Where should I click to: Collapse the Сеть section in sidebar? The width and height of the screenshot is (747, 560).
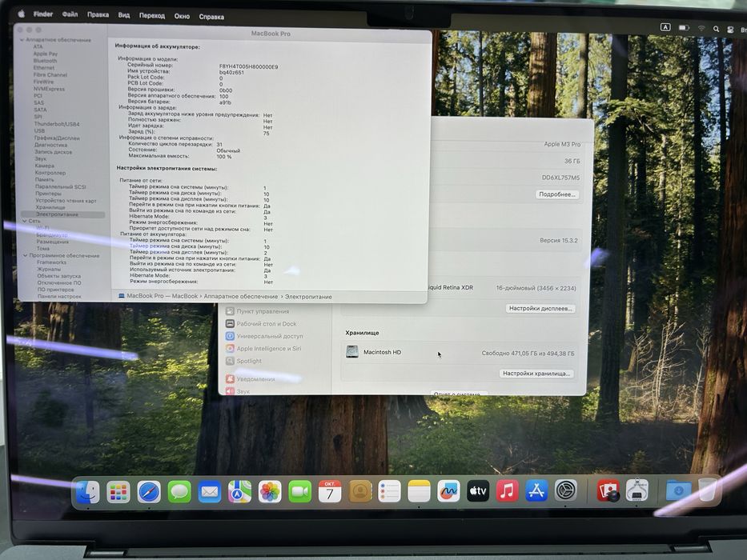click(x=25, y=221)
